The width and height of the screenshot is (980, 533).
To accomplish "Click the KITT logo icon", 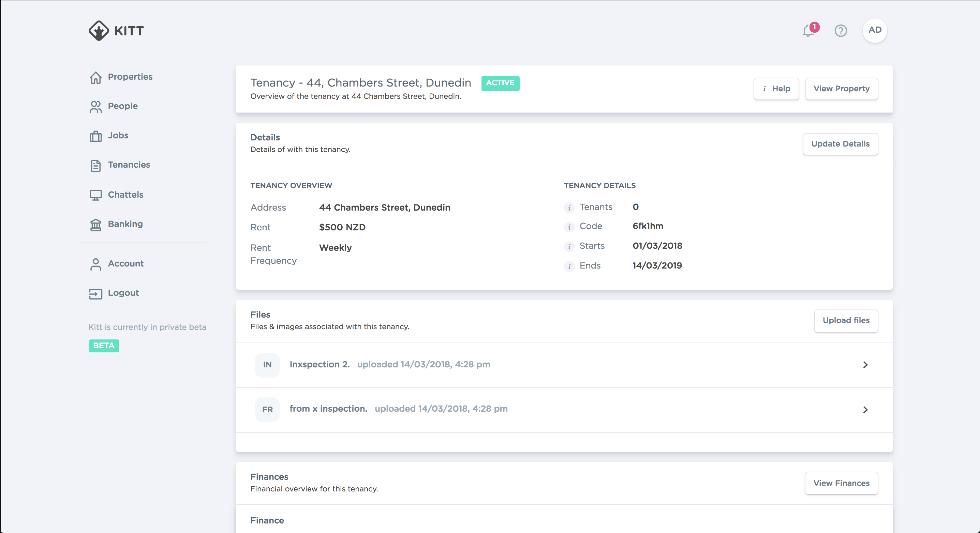I will [x=99, y=30].
